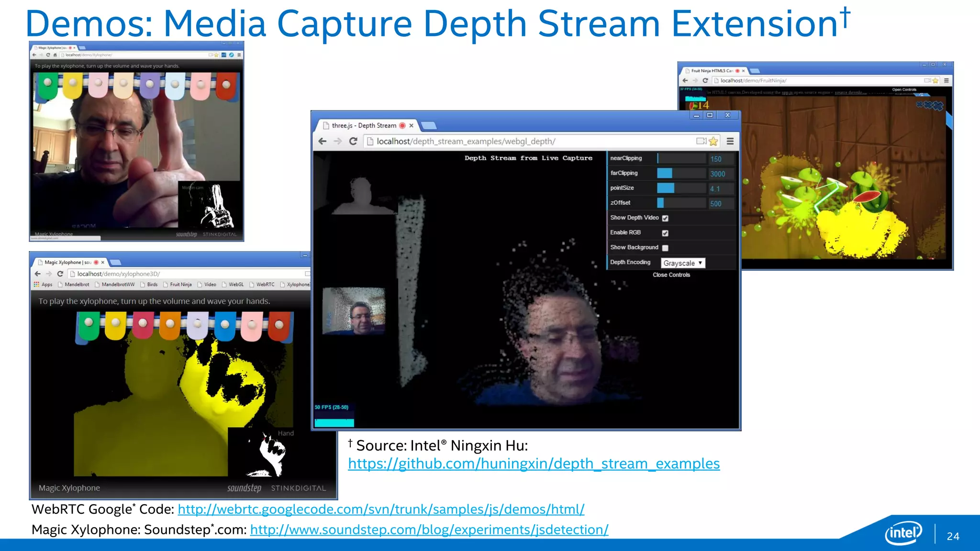Image resolution: width=980 pixels, height=551 pixels.
Task: Click the nearClipping value field showing 150
Action: pos(721,159)
